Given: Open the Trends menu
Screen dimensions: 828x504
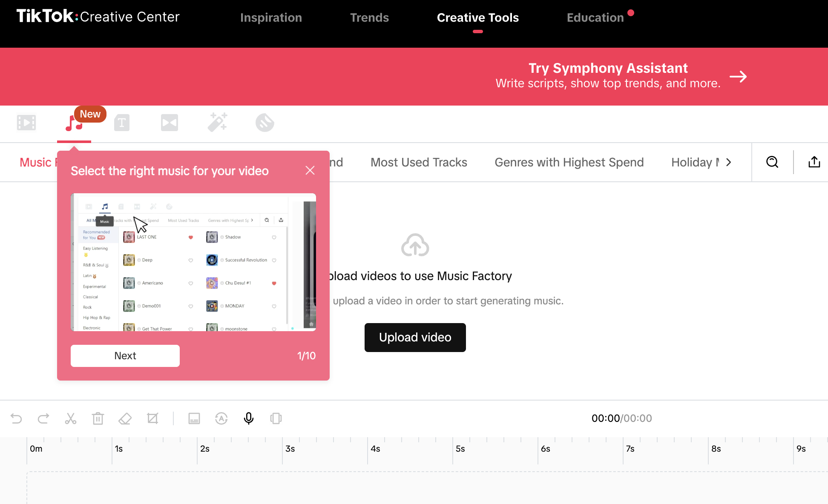Looking at the screenshot, I should 369,17.
